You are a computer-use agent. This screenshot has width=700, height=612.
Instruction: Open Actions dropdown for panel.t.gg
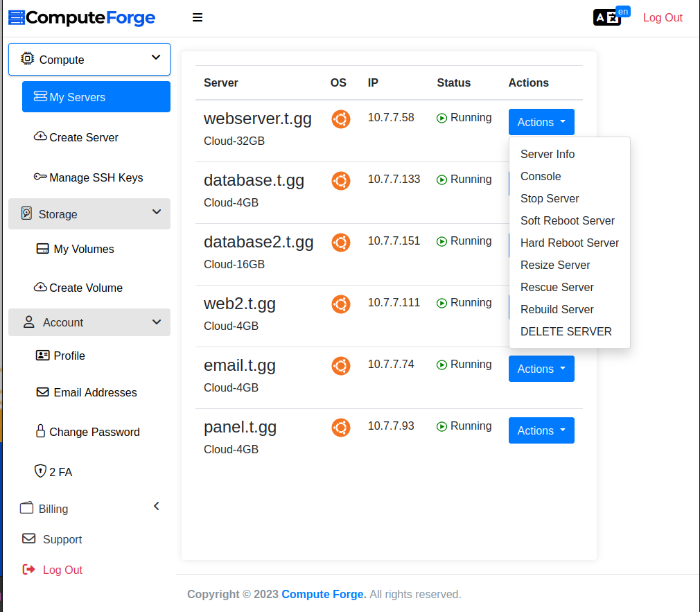click(x=541, y=430)
